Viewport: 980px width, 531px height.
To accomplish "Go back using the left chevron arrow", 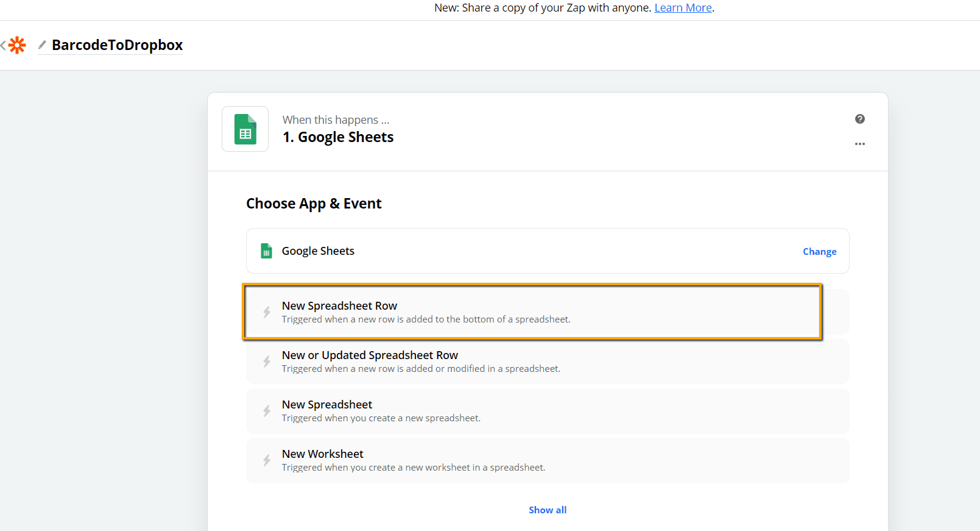I will [x=4, y=45].
